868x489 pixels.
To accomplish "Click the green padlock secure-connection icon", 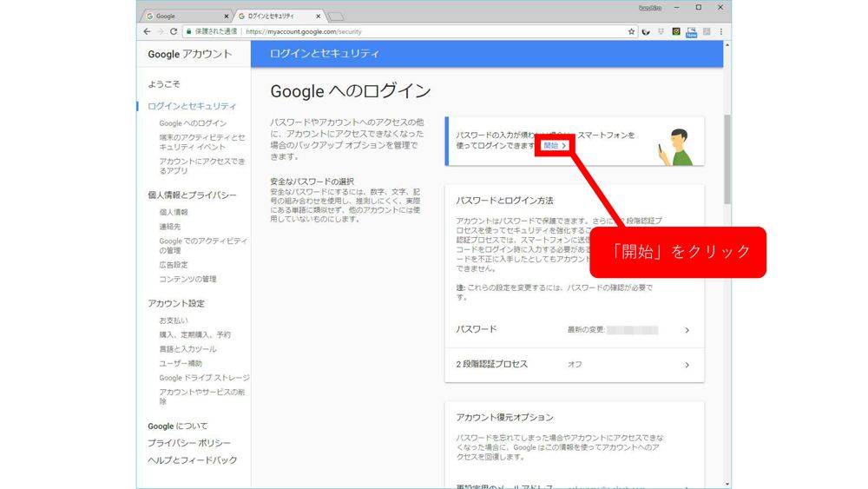I will 188,31.
